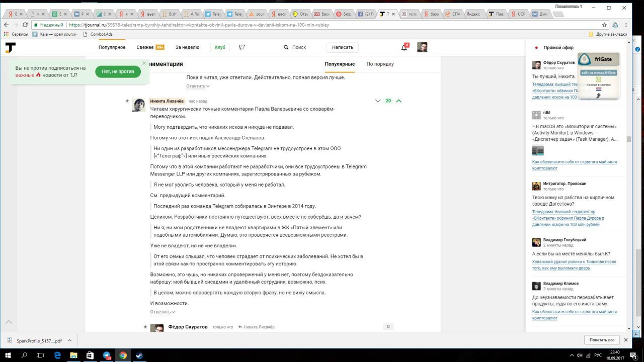644x362 pixels.
Task: Toggle the friGate proxy power switch
Action: 598,79
